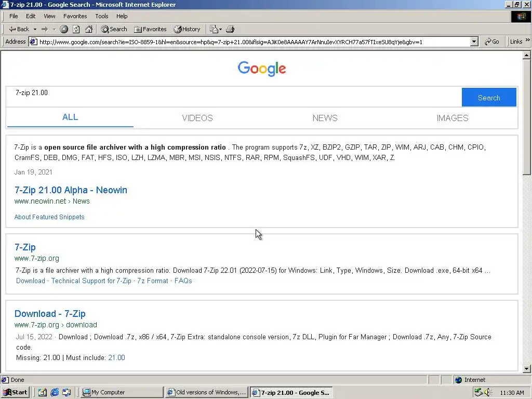The height and width of the screenshot is (399, 532).
Task: Open the Edit menu
Action: [31, 16]
